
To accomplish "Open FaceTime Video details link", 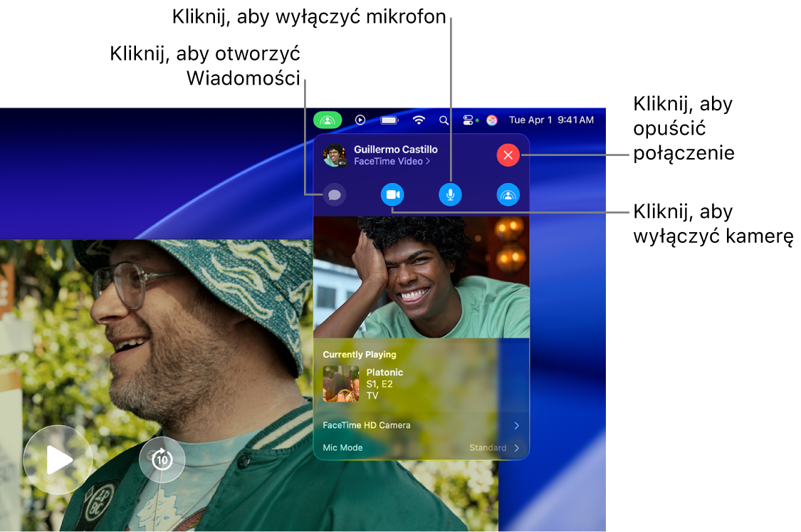I will [x=392, y=162].
